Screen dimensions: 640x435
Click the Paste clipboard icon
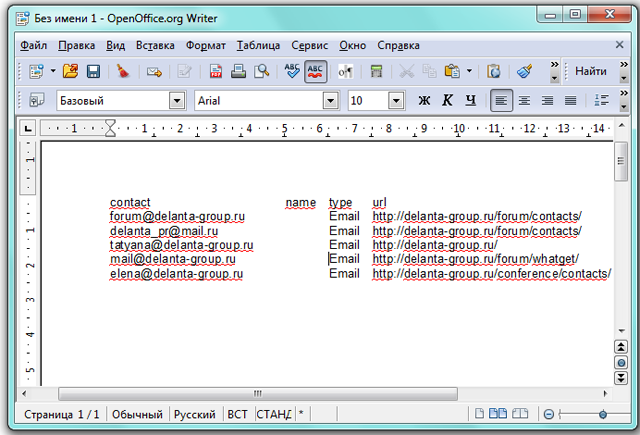pos(452,71)
